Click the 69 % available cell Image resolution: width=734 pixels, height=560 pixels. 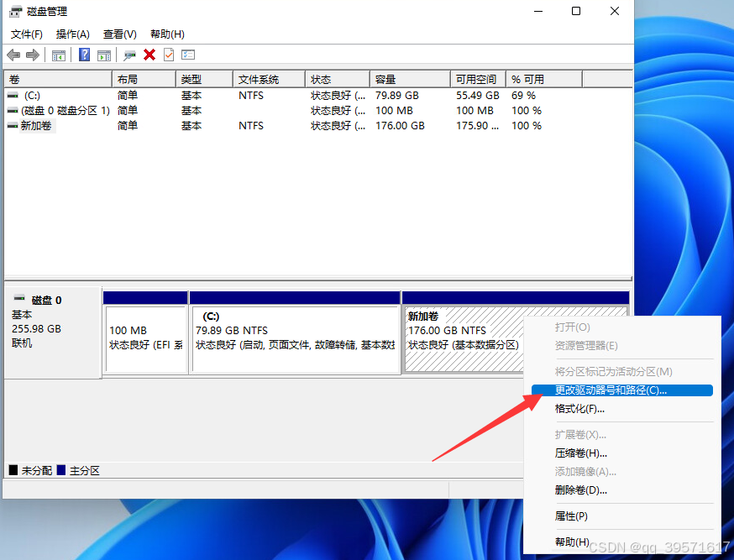[523, 96]
